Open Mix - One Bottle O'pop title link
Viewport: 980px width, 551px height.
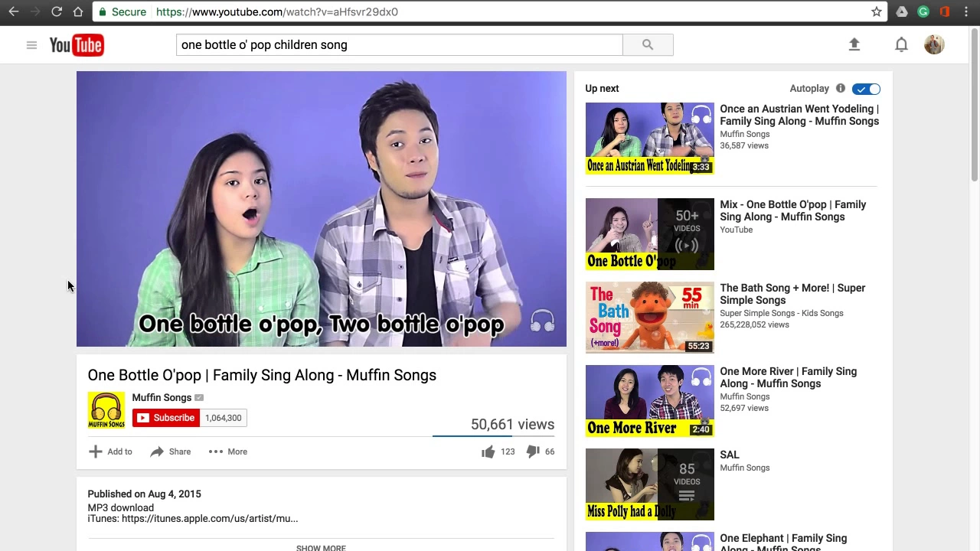pos(793,210)
